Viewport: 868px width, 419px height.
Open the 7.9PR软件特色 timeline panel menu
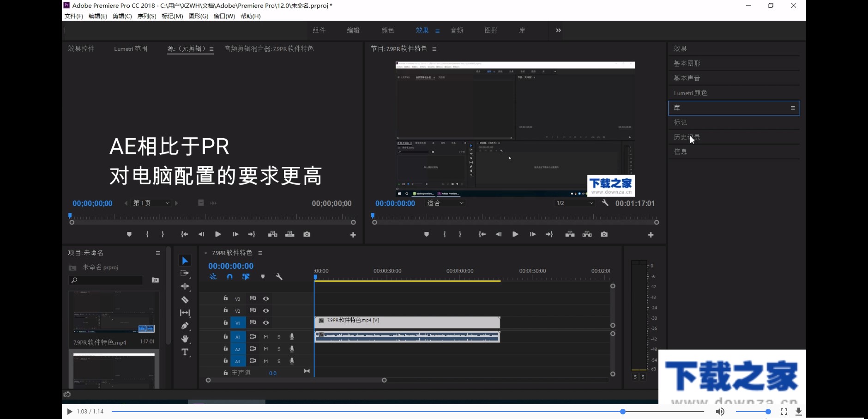click(261, 253)
